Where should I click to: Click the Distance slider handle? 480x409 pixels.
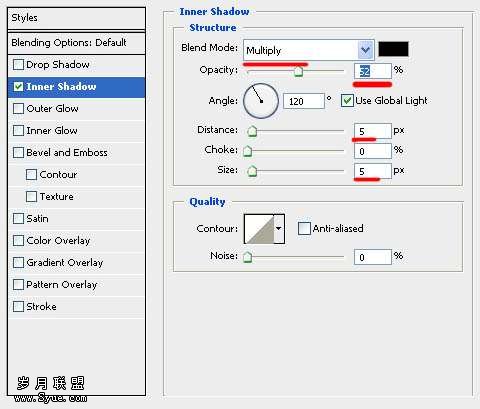252,131
